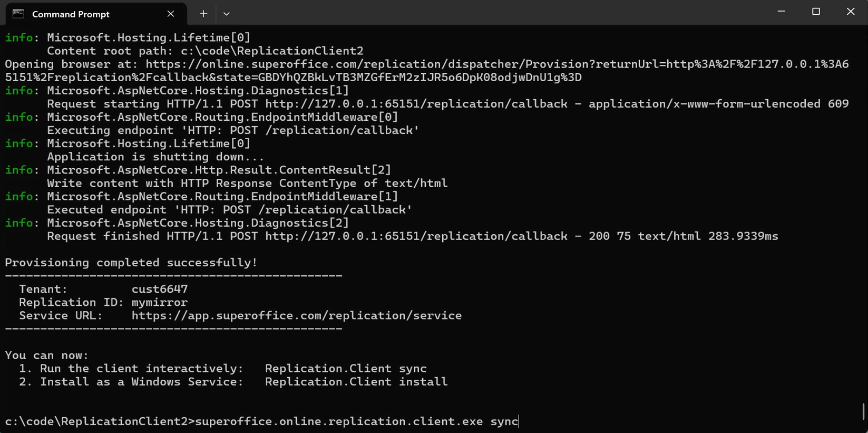Viewport: 868px width, 433px height.
Task: Select the Command Prompt tab title
Action: 71,14
